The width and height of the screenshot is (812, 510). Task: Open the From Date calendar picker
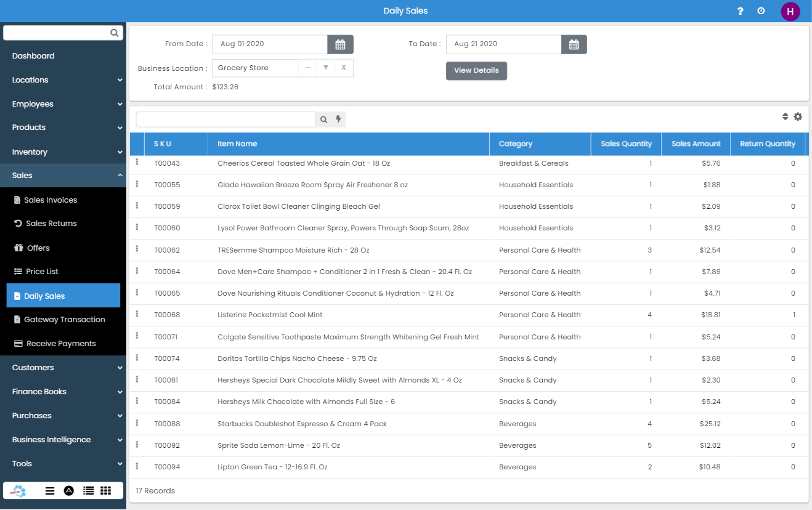point(340,44)
